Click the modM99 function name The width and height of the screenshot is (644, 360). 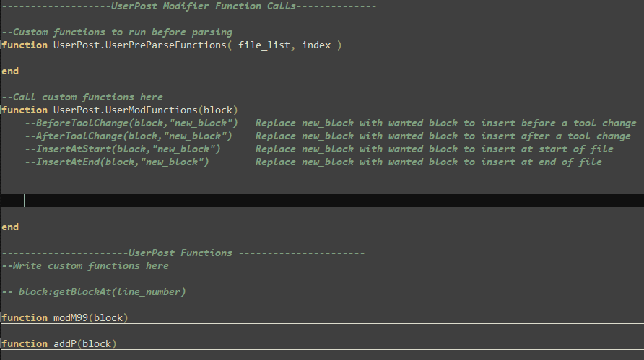coord(71,318)
